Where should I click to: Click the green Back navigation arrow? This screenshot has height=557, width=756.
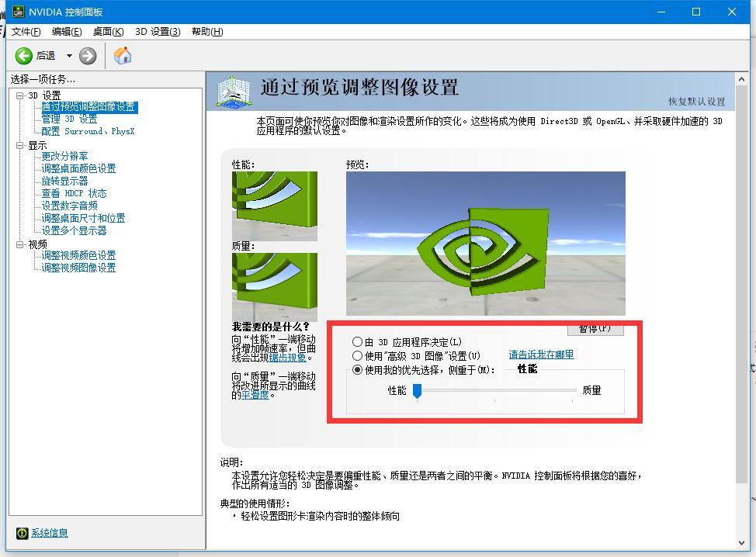tap(24, 55)
